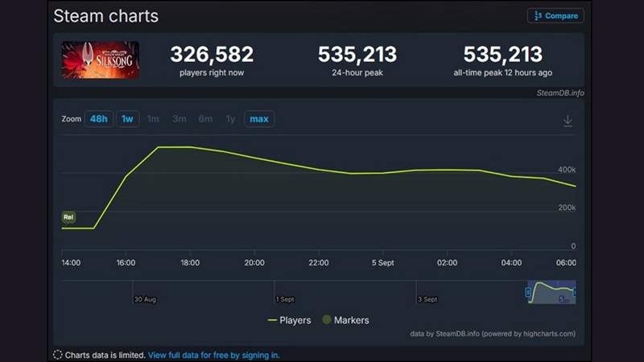Click the 1 Sept navigator label
The height and width of the screenshot is (362, 644).
click(x=285, y=299)
